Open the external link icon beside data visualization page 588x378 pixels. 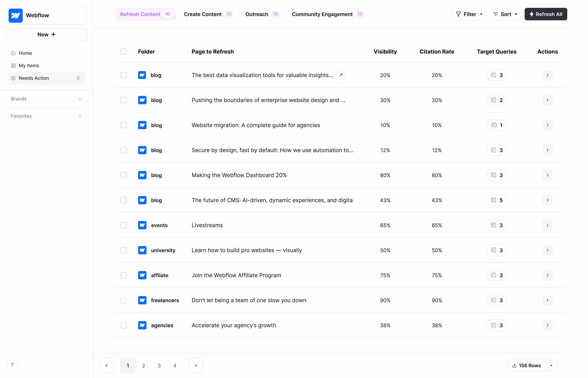pyautogui.click(x=341, y=75)
